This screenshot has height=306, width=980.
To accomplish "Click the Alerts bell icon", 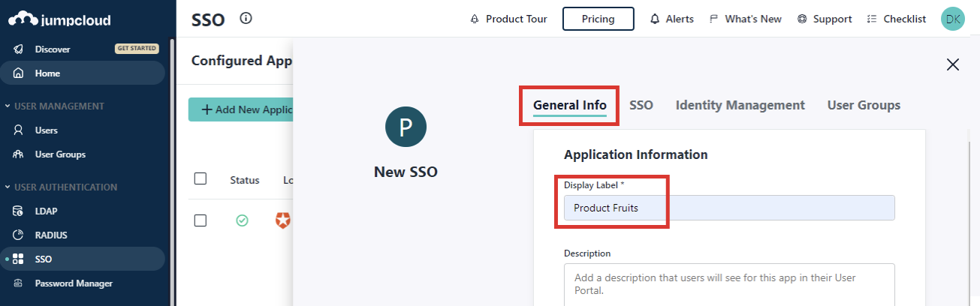I will (x=655, y=19).
